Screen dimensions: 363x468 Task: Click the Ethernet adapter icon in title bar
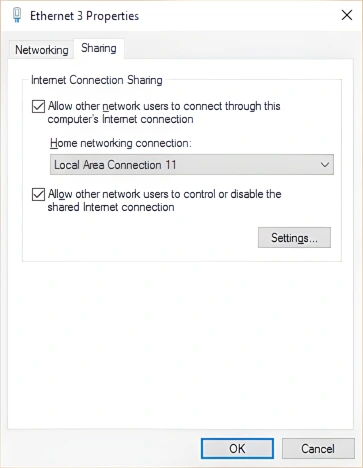click(17, 15)
